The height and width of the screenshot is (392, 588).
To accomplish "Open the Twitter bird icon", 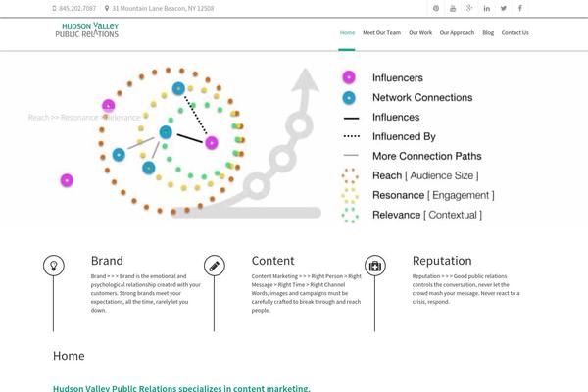I will click(504, 8).
